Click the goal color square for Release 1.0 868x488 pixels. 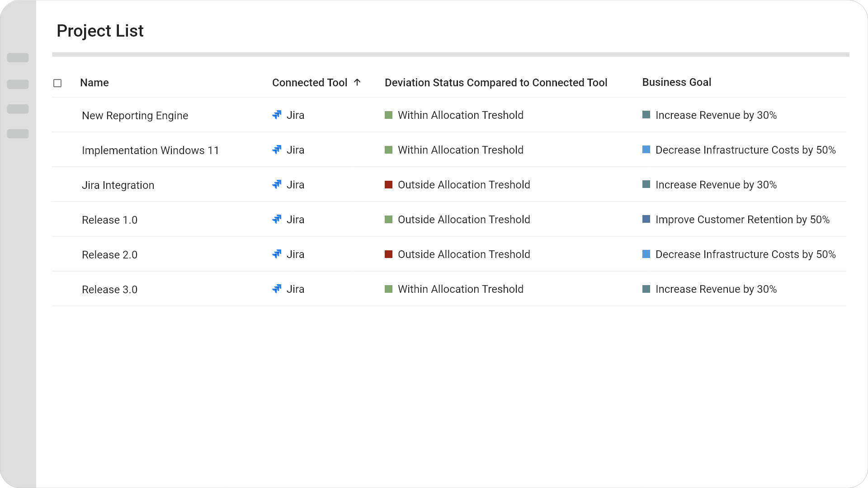click(x=646, y=219)
